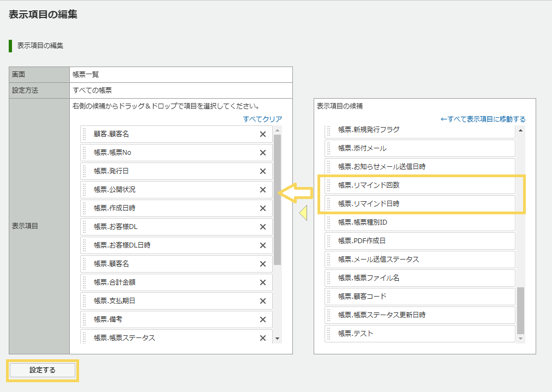Image resolution: width=552 pixels, height=392 pixels.
Task: Remove 顧客.顧客名 with its X icon
Action: point(262,134)
